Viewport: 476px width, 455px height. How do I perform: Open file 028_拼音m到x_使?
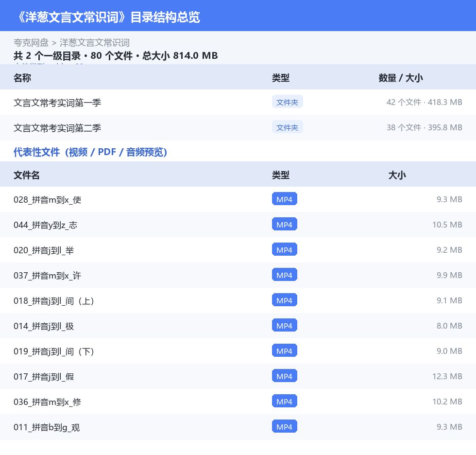click(x=238, y=200)
